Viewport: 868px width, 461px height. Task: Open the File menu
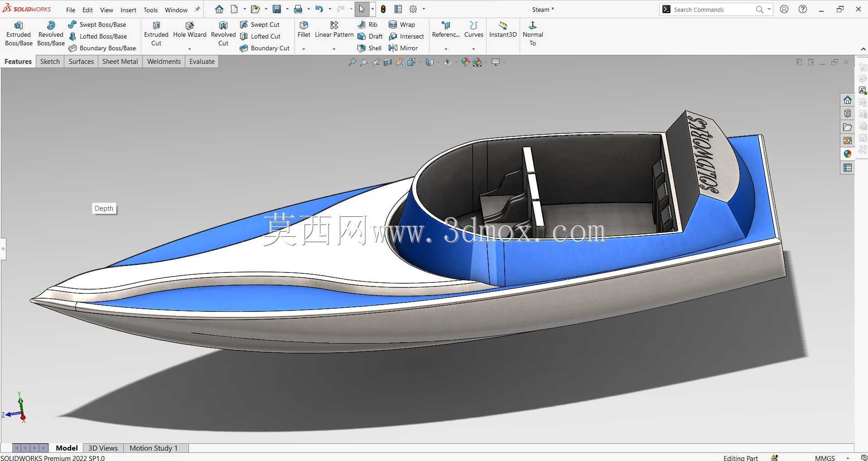(71, 10)
